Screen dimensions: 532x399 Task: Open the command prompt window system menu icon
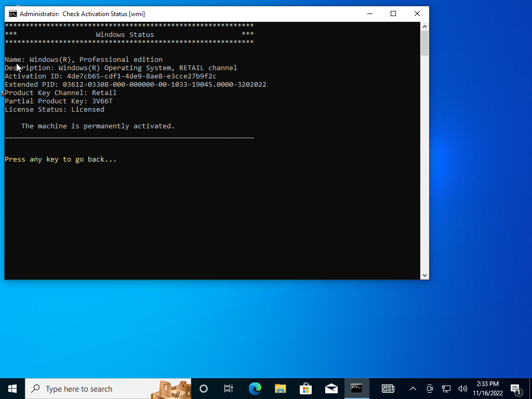tap(13, 14)
